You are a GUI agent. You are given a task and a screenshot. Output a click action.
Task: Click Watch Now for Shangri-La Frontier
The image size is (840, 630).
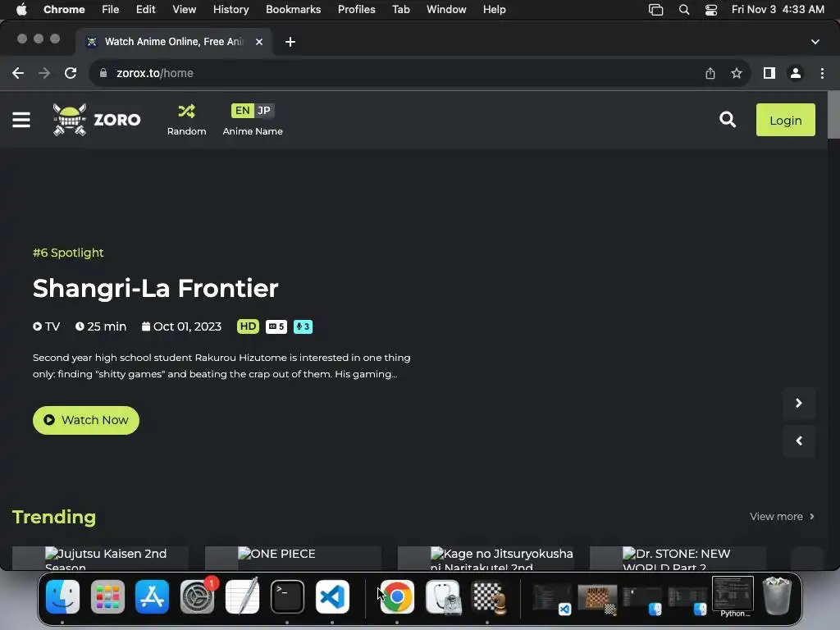pos(85,420)
